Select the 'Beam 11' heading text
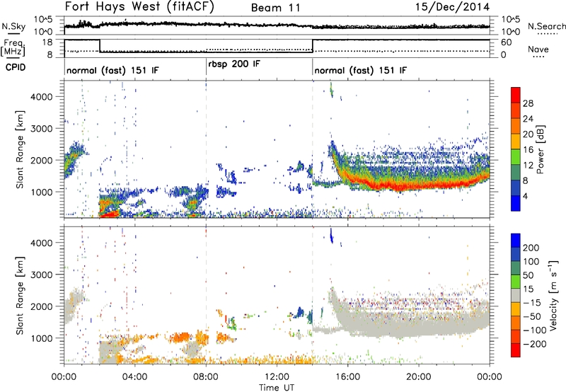 click(x=275, y=8)
